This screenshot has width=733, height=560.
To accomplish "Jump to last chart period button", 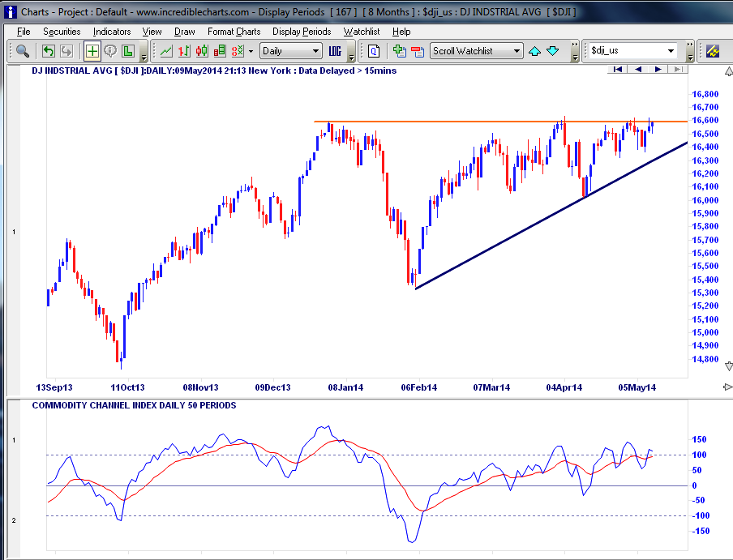I will (x=678, y=69).
